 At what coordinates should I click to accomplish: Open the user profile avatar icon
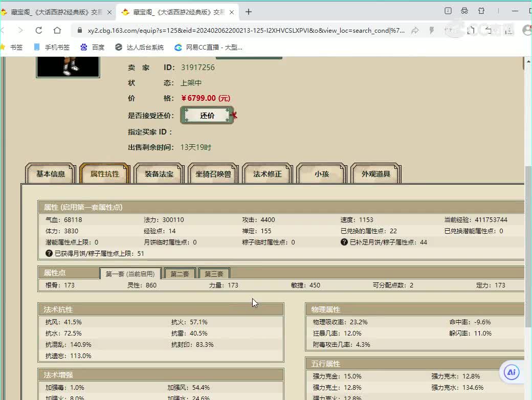pos(527,31)
